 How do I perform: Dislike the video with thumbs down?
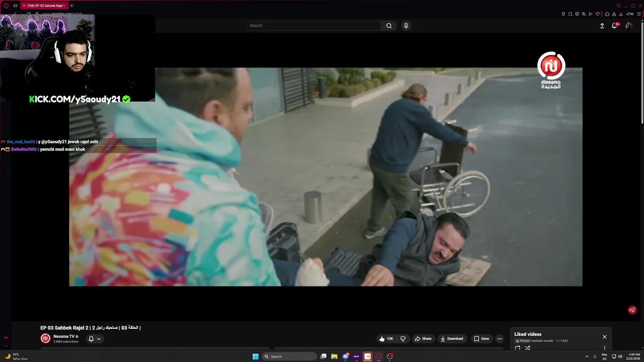click(403, 339)
